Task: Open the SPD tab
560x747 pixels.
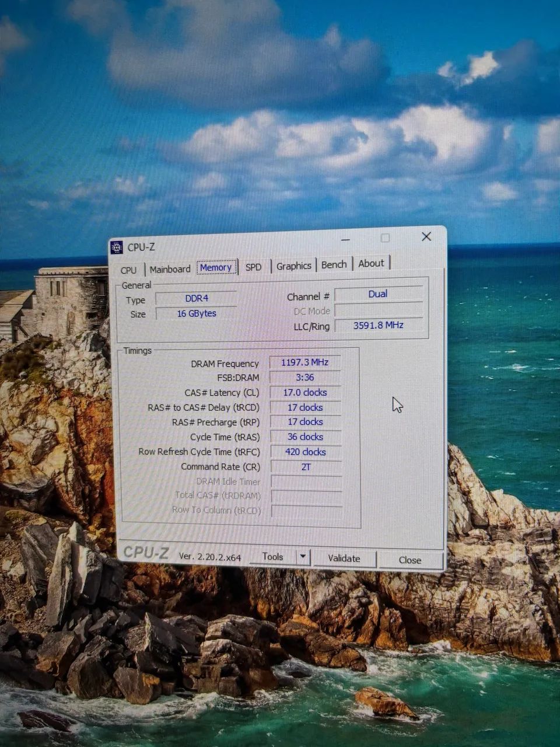Action: 253,267
